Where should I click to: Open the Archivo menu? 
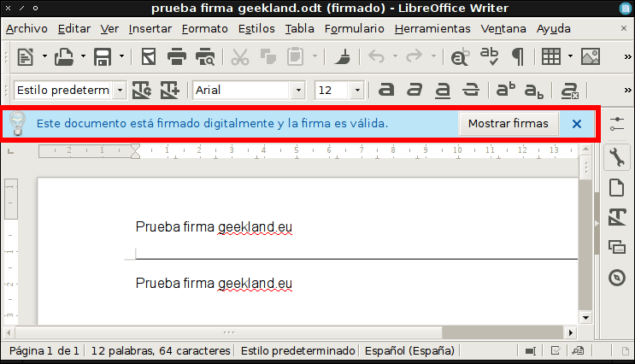(26, 29)
